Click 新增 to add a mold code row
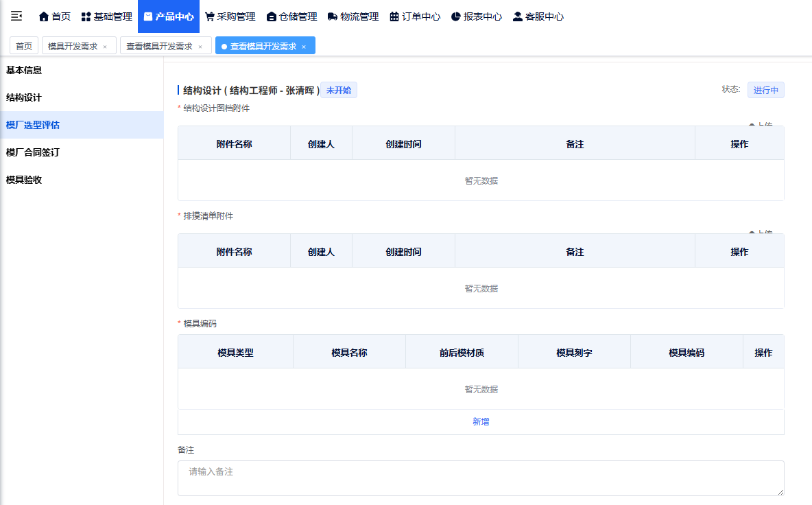 [x=480, y=421]
